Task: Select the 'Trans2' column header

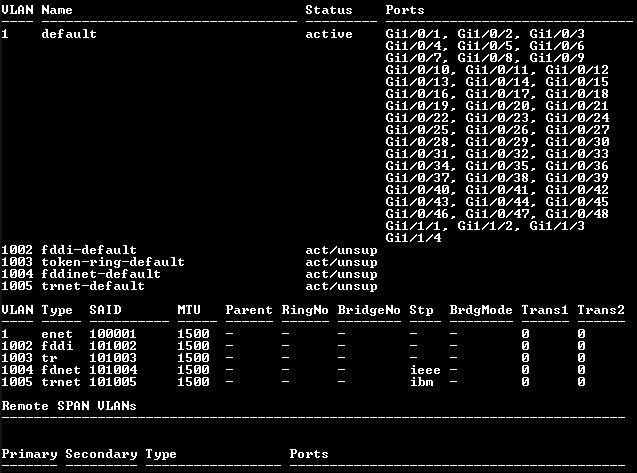Action: 601,310
